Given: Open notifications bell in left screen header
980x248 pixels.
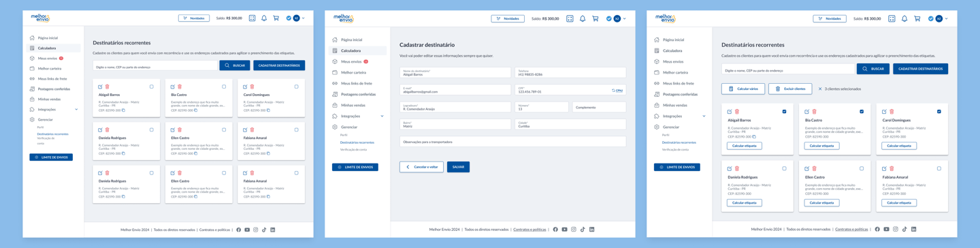Looking at the screenshot, I should [x=264, y=18].
